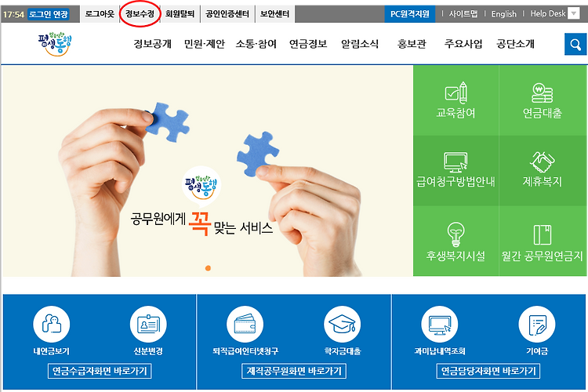Click the 제휴복지 handshake icon
This screenshot has width=588, height=392.
[543, 162]
